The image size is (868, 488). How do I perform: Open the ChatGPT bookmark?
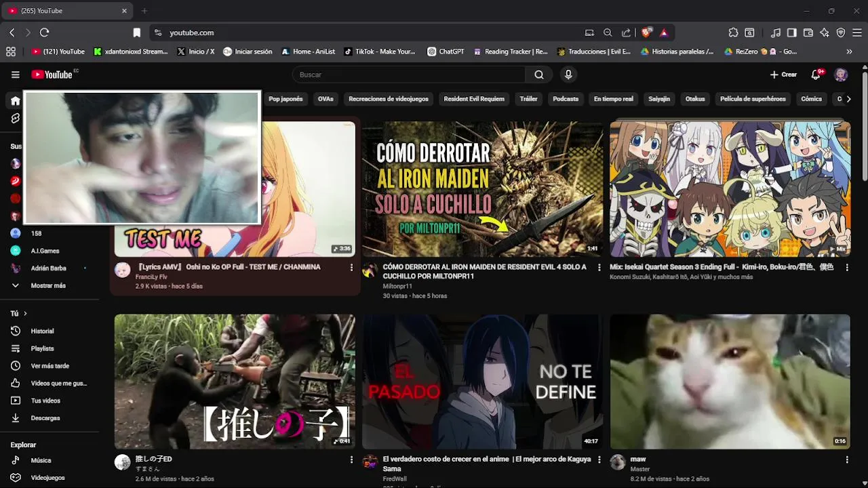[446, 52]
